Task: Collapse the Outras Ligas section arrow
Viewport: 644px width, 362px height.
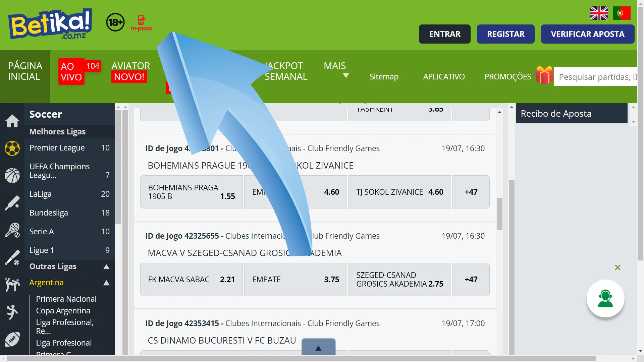Action: pos(106,267)
